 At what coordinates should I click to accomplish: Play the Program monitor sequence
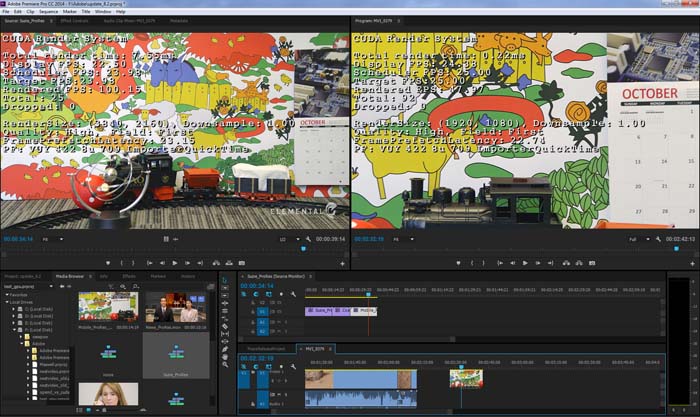pos(525,263)
